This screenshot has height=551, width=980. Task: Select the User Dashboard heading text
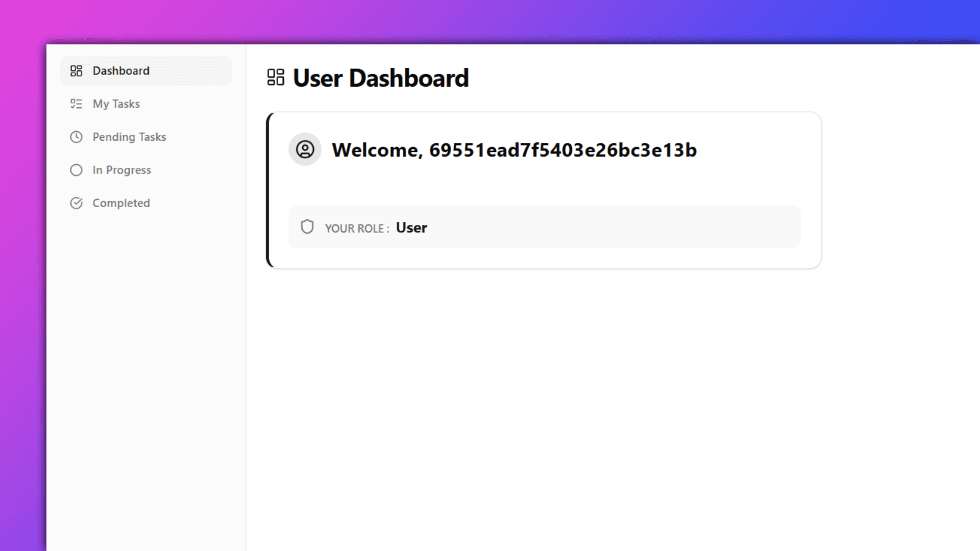pyautogui.click(x=380, y=78)
